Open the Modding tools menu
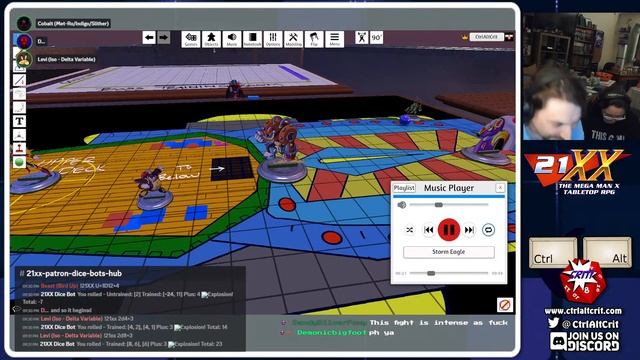640x360 pixels. 293,39
